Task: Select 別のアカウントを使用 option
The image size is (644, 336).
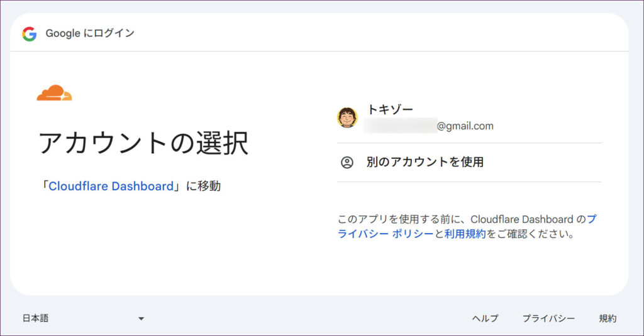Action: click(425, 162)
